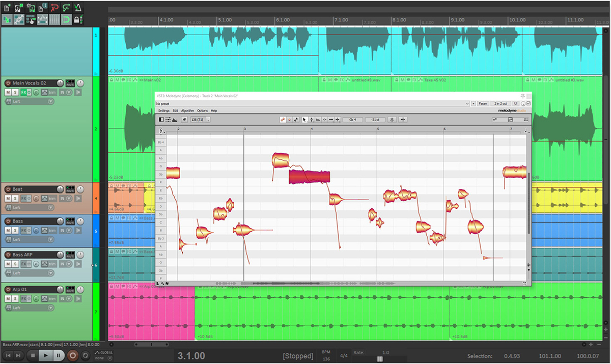The width and height of the screenshot is (611, 364).
Task: Open the Main Vocals 02 Left input dropdown
Action: (x=30, y=101)
